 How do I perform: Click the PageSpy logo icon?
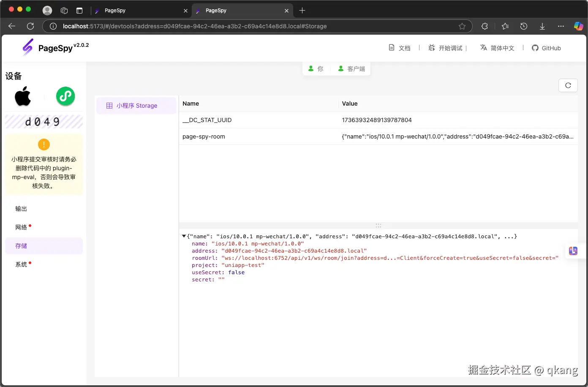28,47
